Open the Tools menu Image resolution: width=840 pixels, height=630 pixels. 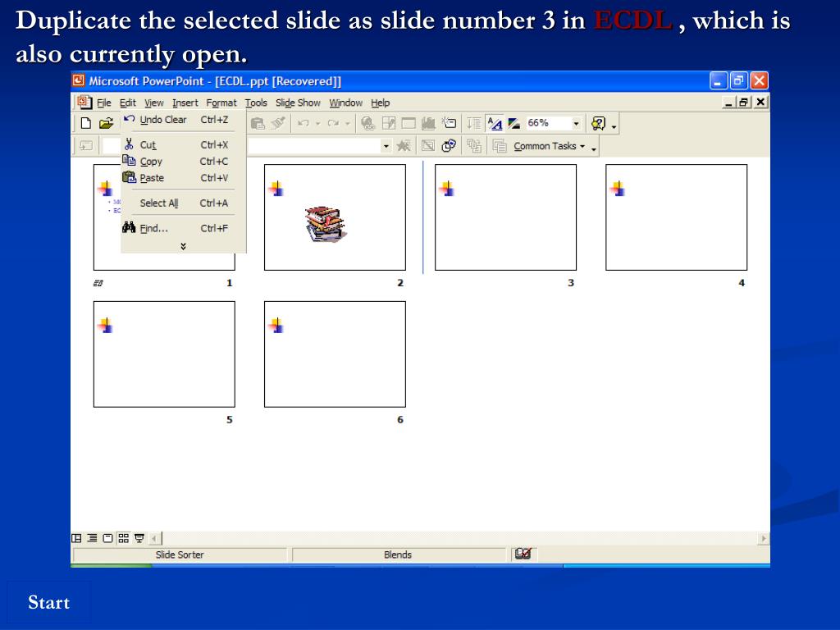click(256, 103)
